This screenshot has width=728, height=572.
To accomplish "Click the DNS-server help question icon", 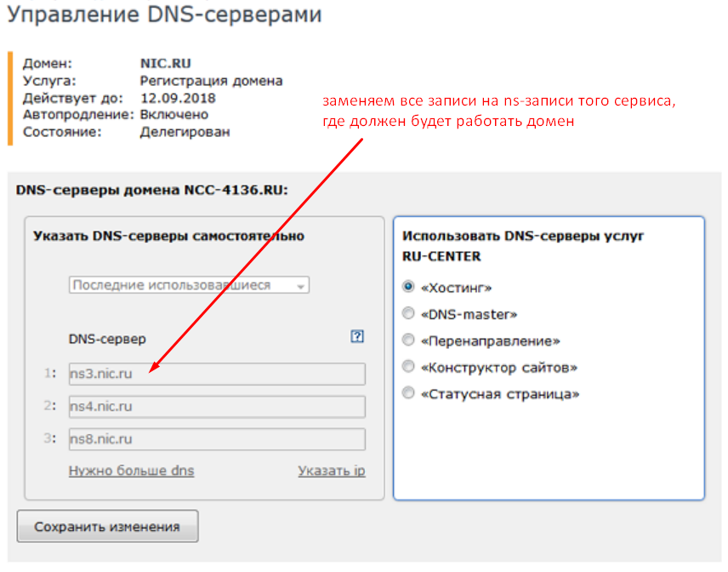I will tap(357, 336).
